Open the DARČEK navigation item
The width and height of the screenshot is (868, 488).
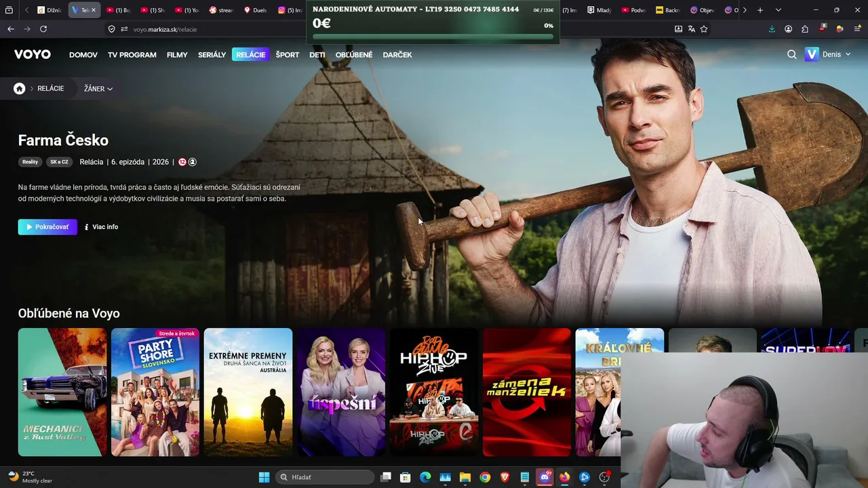397,55
